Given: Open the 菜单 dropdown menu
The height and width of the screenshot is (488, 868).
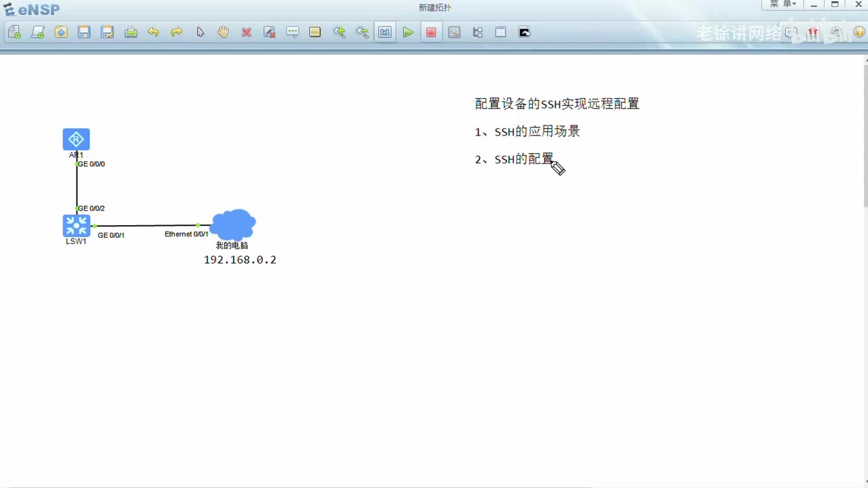Looking at the screenshot, I should (783, 4).
